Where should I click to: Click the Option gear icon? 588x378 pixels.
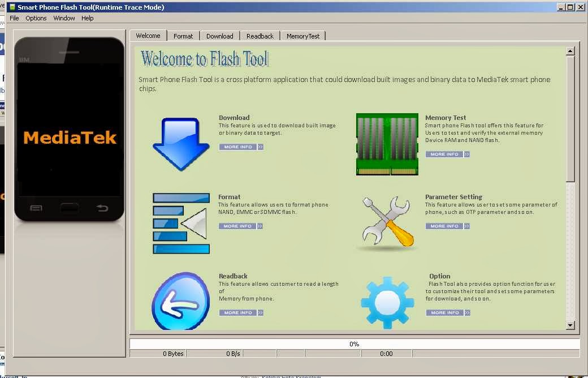pos(387,300)
